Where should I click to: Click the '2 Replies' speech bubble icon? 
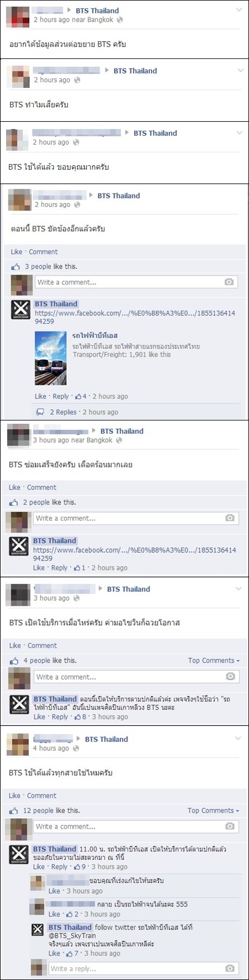40,412
